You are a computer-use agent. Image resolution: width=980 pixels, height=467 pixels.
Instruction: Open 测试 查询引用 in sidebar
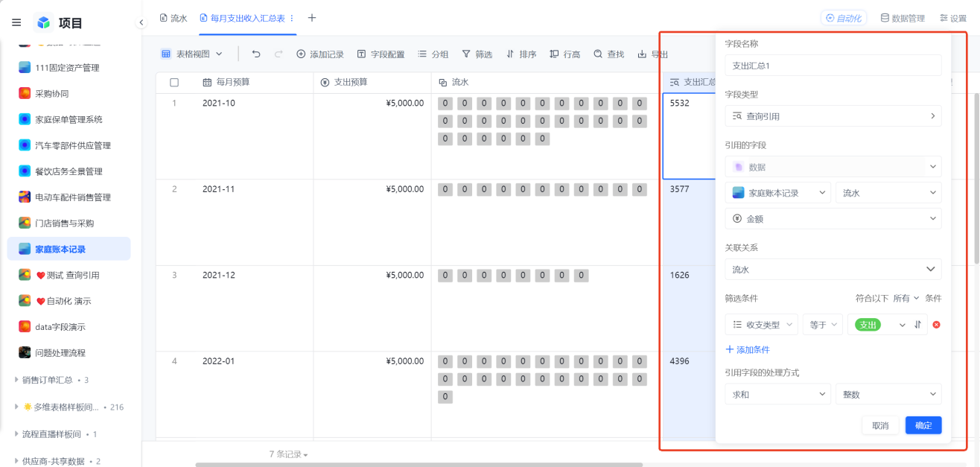(69, 275)
